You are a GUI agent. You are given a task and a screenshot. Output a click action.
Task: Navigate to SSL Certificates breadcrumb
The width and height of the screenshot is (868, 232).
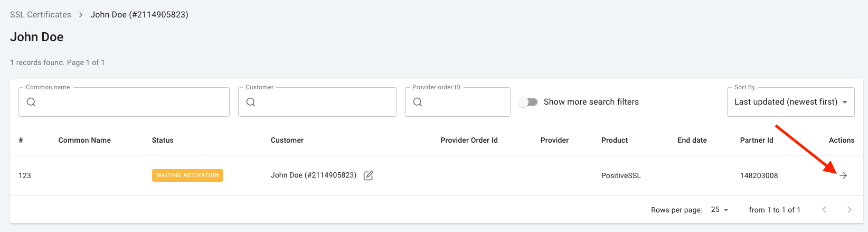click(41, 15)
